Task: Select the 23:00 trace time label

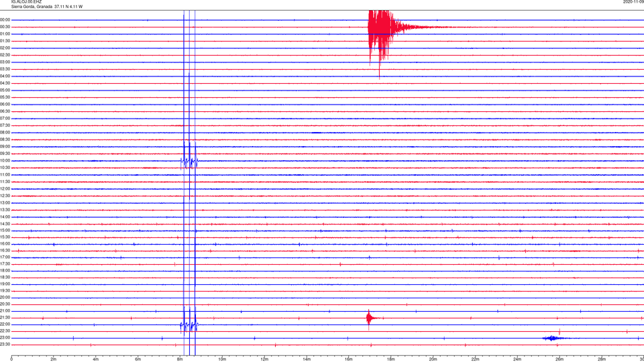Action: [x=5, y=338]
